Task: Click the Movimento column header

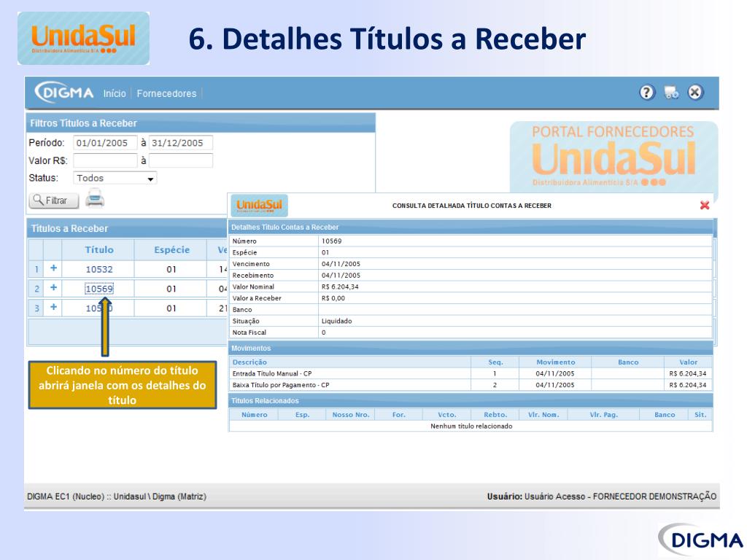Action: pos(555,362)
